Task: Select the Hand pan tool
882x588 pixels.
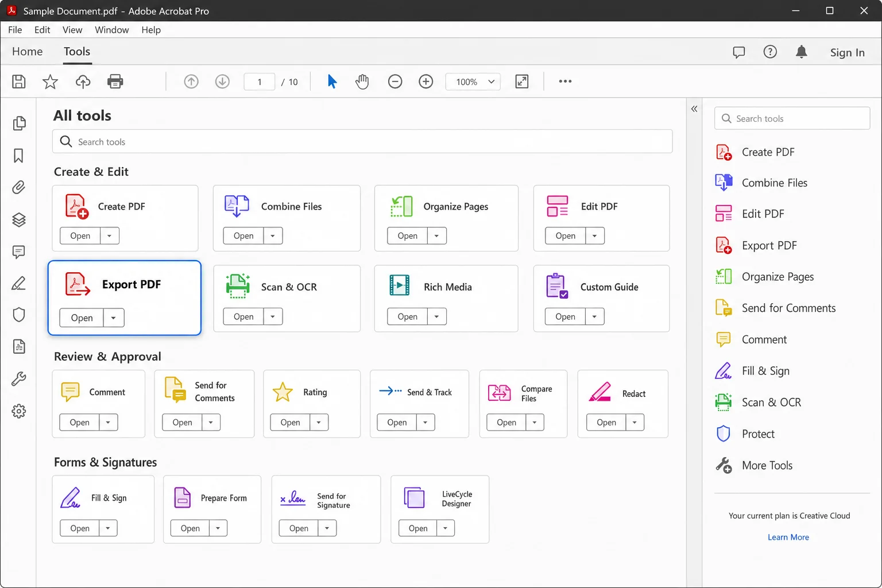Action: 362,82
